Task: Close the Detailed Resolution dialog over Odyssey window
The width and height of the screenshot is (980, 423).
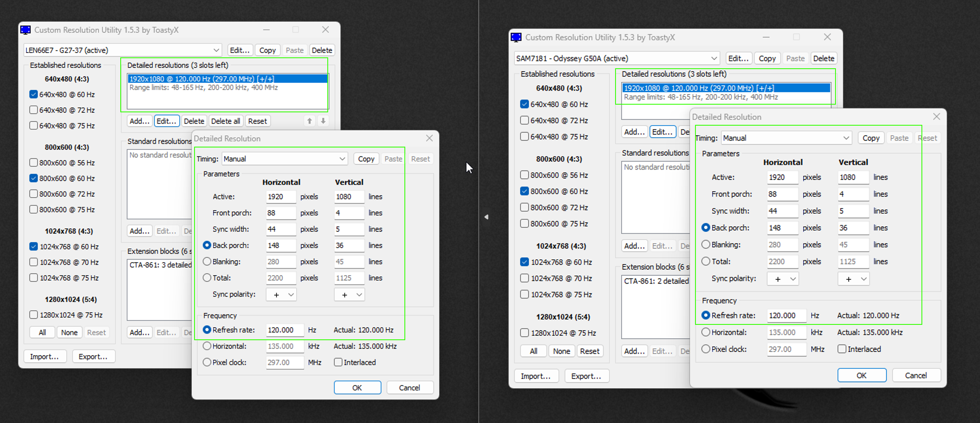Action: (936, 117)
